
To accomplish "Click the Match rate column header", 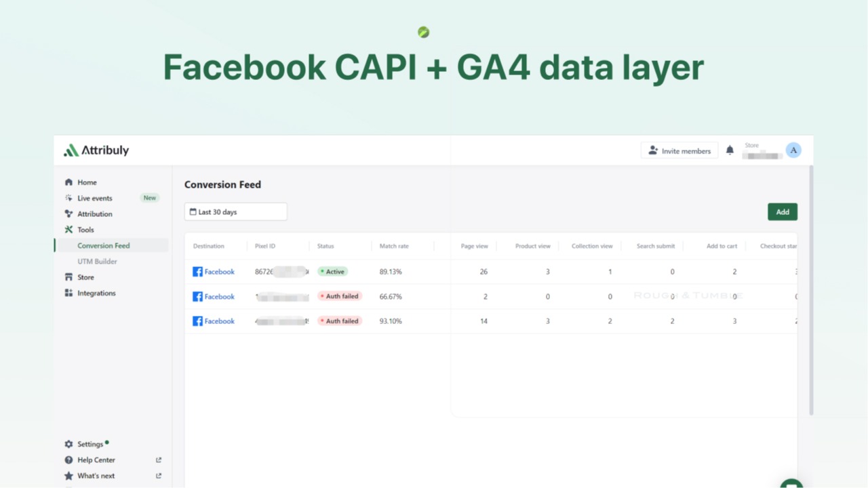I will click(394, 246).
